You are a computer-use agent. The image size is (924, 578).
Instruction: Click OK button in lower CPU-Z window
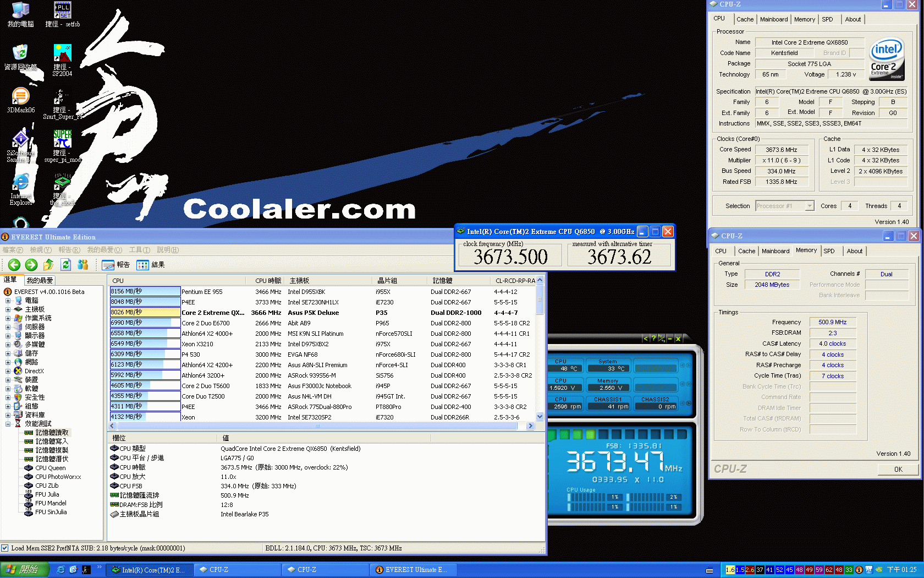tap(898, 470)
